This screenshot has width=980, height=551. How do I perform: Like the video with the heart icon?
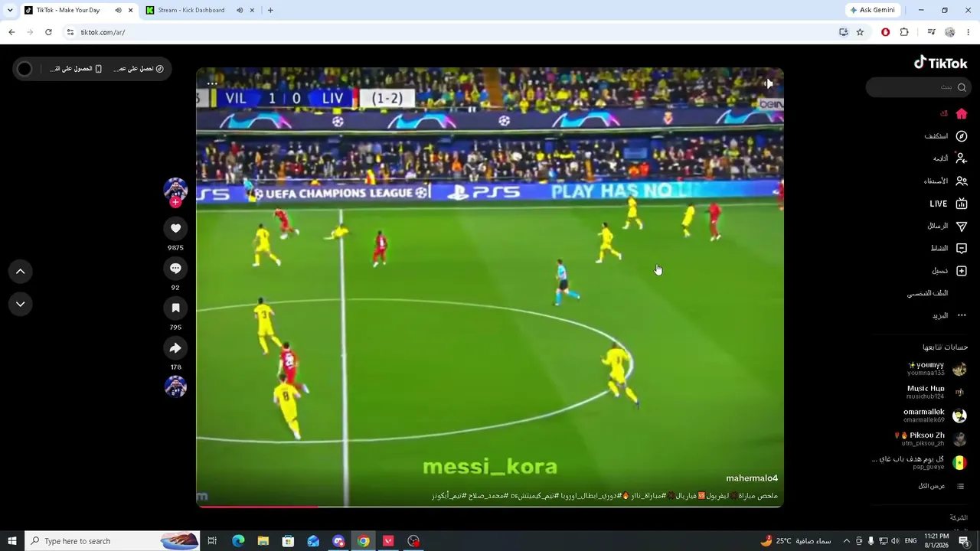click(175, 228)
